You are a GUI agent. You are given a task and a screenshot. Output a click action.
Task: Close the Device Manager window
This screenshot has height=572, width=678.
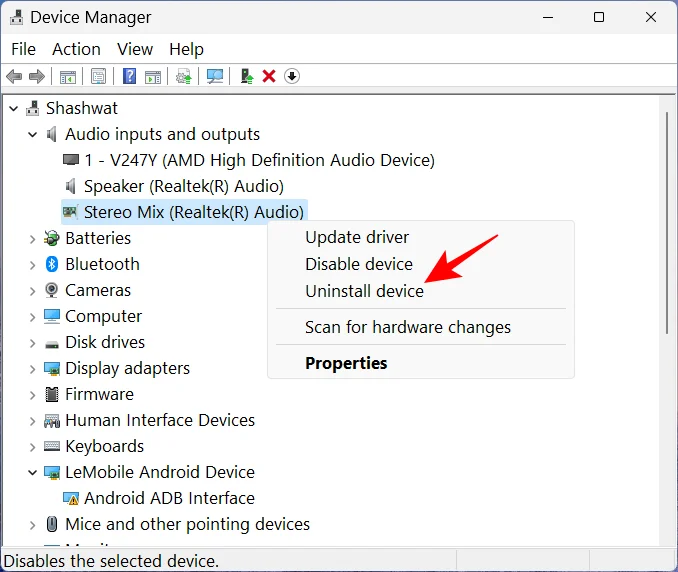pos(651,17)
